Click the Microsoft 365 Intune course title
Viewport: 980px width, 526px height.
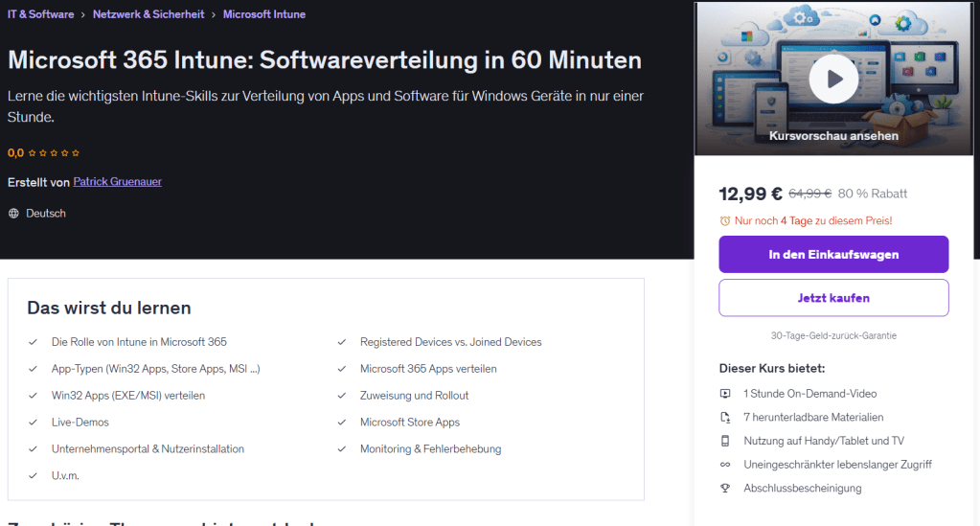coord(325,60)
